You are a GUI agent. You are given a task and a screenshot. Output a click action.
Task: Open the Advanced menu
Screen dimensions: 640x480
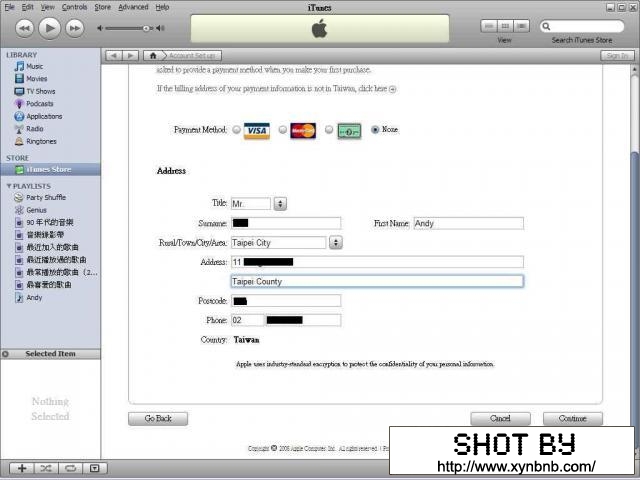pyautogui.click(x=133, y=7)
